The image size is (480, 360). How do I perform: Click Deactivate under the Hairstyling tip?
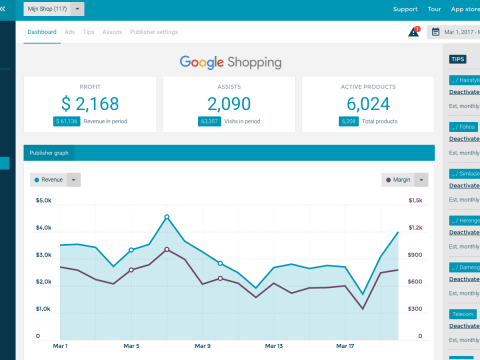pyautogui.click(x=464, y=92)
